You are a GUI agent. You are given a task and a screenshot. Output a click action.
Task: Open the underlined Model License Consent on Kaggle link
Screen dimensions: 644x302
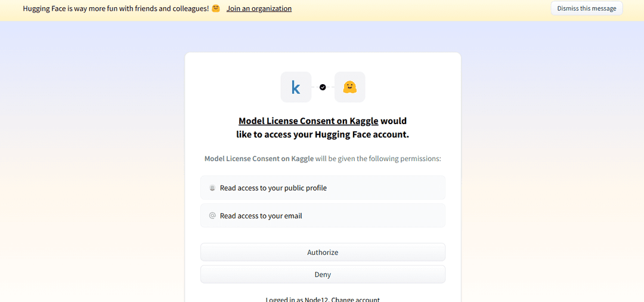(x=308, y=121)
